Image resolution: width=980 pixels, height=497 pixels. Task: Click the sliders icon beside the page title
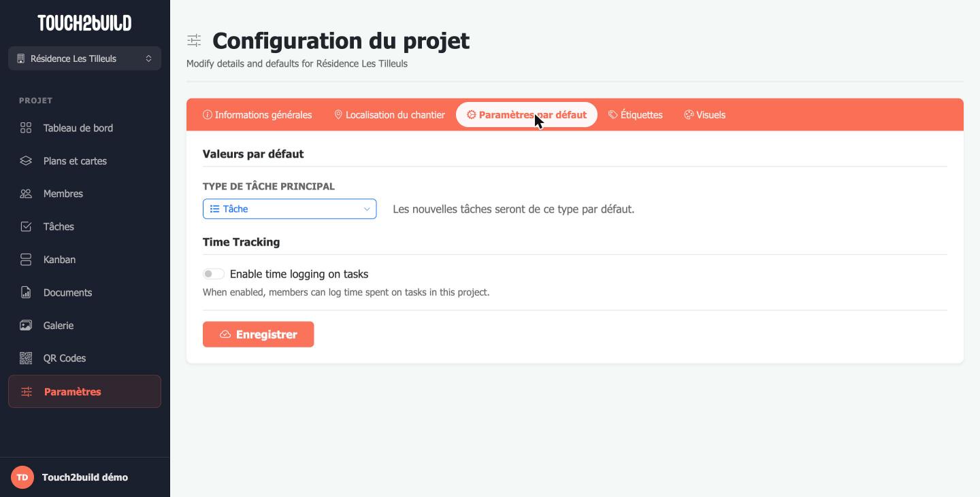click(x=194, y=41)
